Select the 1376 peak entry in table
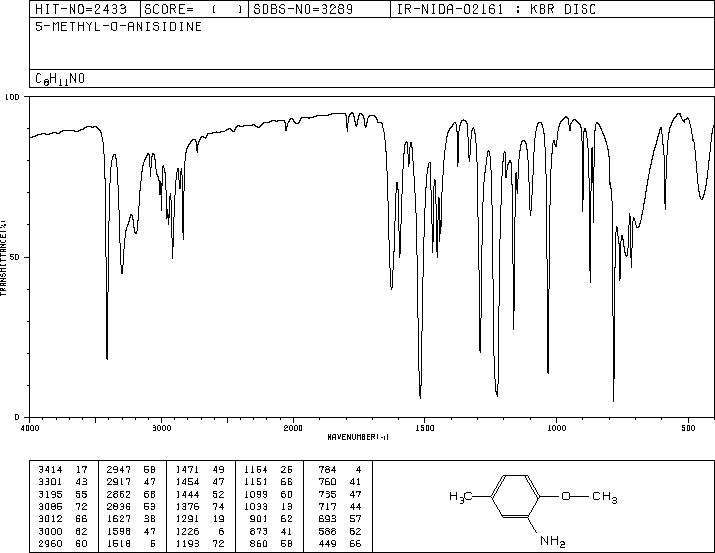Image resolution: width=715 pixels, height=553 pixels. tap(200, 506)
